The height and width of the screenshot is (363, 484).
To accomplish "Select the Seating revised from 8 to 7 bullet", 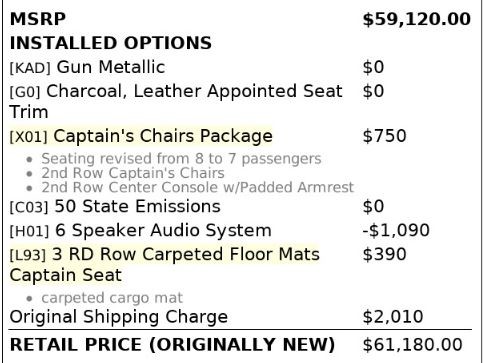I will [x=181, y=159].
